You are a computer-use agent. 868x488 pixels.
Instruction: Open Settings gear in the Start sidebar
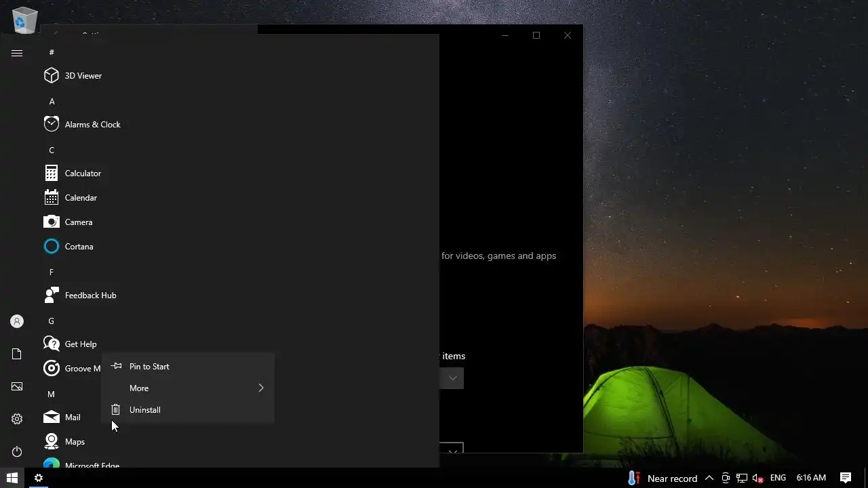[17, 419]
